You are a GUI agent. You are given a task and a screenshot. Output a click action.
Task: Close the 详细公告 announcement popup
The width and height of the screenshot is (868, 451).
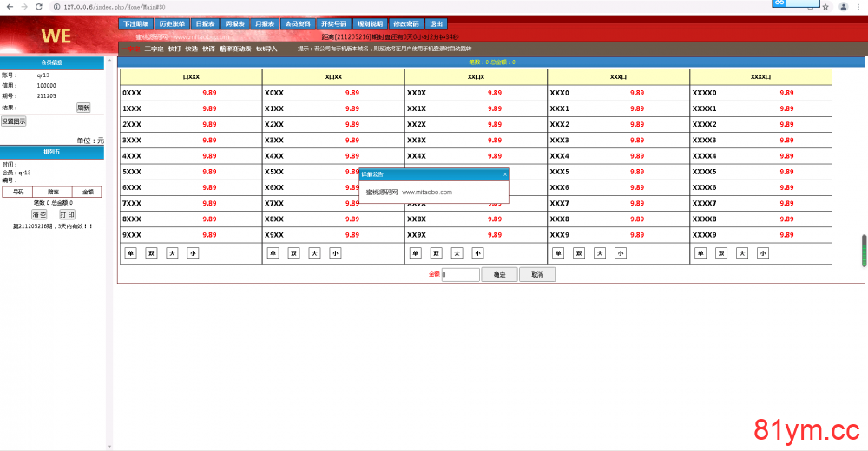[x=505, y=174]
